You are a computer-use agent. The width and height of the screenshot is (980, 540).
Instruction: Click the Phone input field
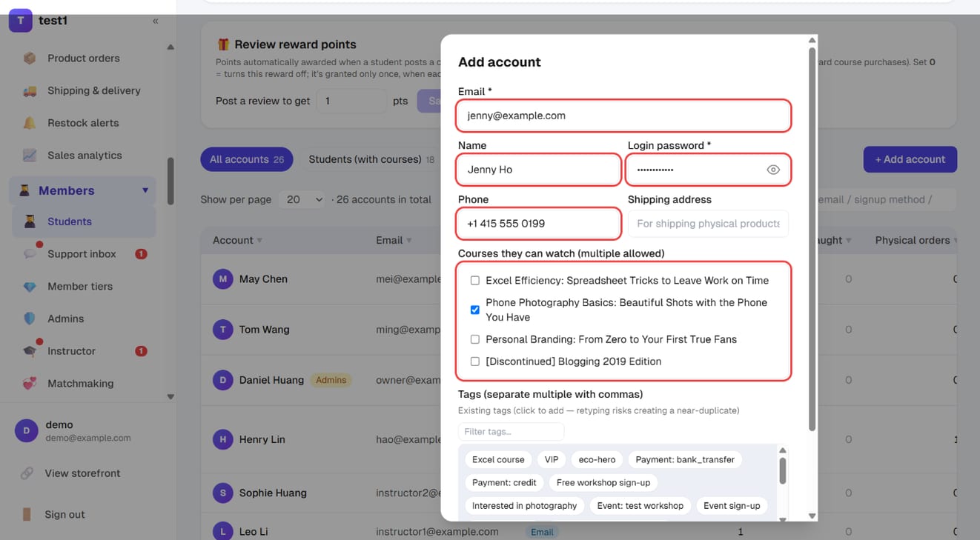pyautogui.click(x=538, y=224)
